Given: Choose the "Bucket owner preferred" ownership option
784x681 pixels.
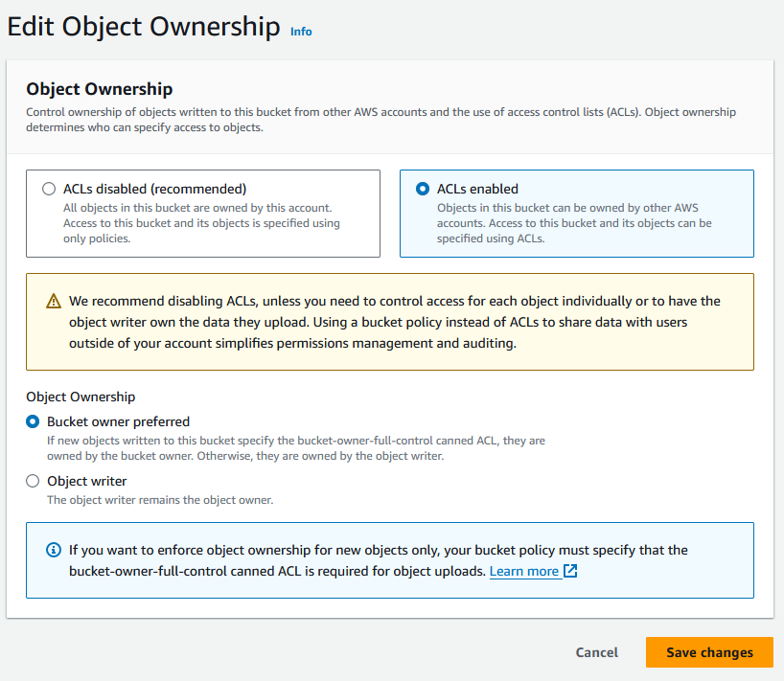Looking at the screenshot, I should point(32,421).
